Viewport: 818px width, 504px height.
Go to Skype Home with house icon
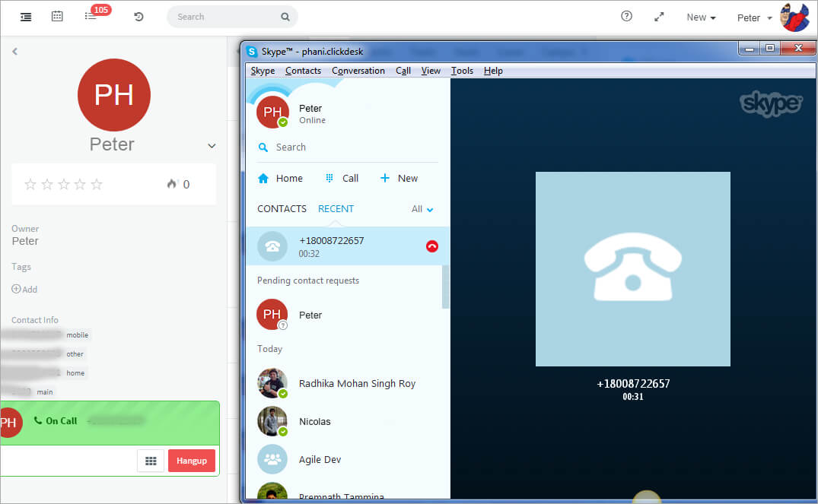click(x=280, y=178)
